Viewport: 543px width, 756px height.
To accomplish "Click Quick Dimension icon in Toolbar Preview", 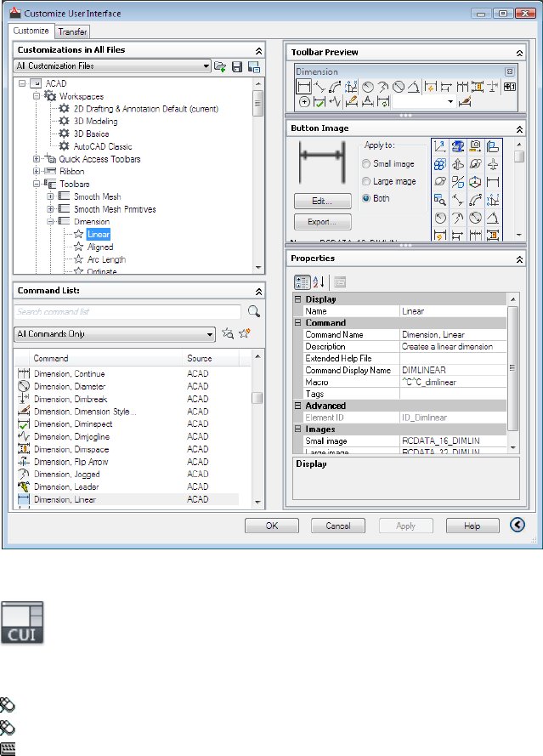I will (x=430, y=87).
